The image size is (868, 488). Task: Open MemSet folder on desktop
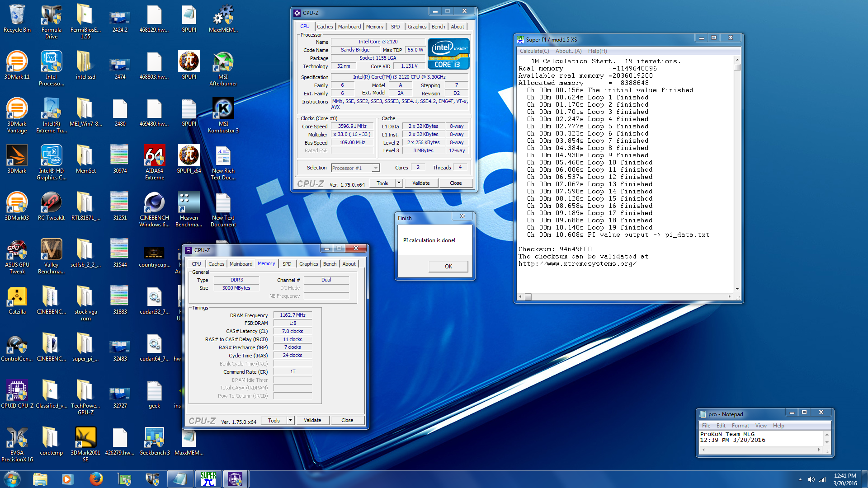click(85, 159)
